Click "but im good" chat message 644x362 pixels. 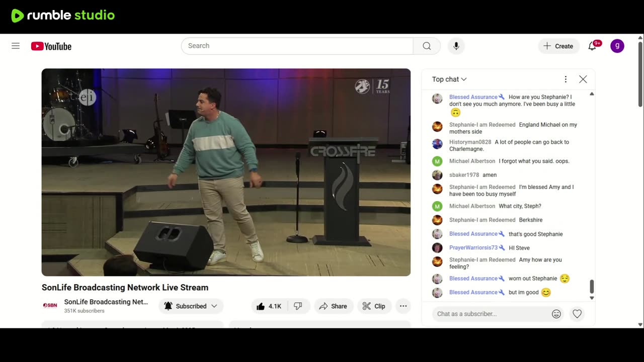[x=524, y=293]
